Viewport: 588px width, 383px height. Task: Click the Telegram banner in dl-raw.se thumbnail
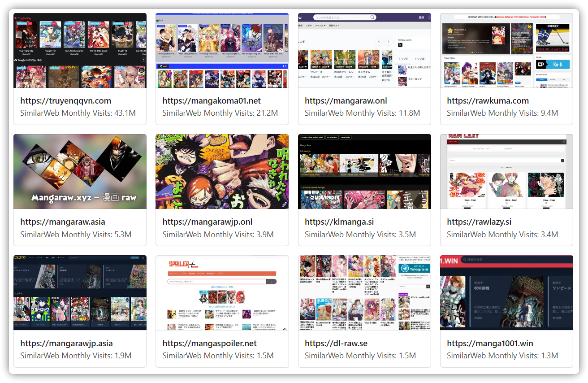[x=415, y=268]
